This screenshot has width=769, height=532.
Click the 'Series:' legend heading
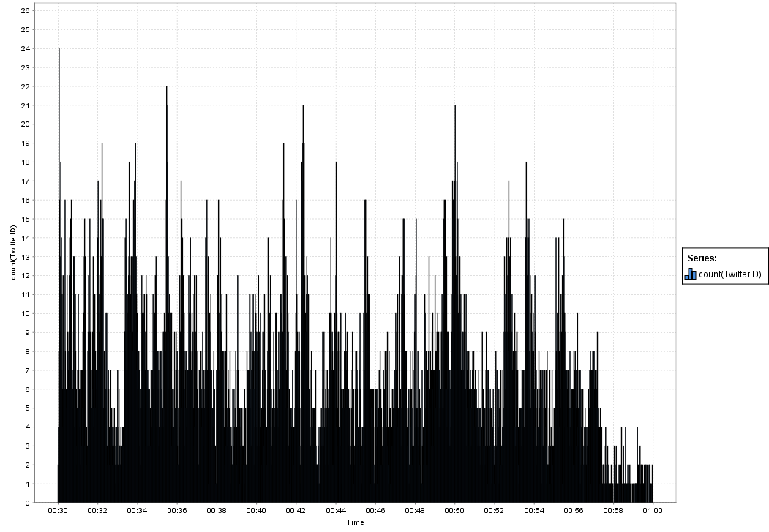coord(702,258)
